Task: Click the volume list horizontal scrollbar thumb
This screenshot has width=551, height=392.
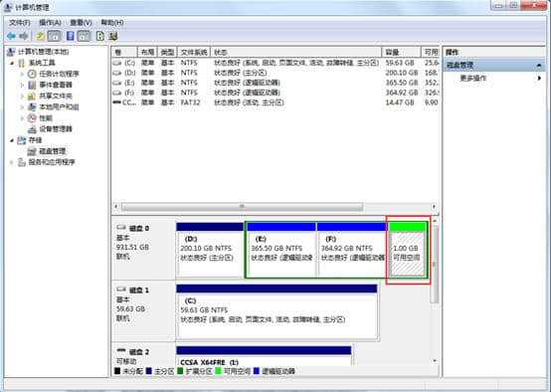Action: (242, 207)
